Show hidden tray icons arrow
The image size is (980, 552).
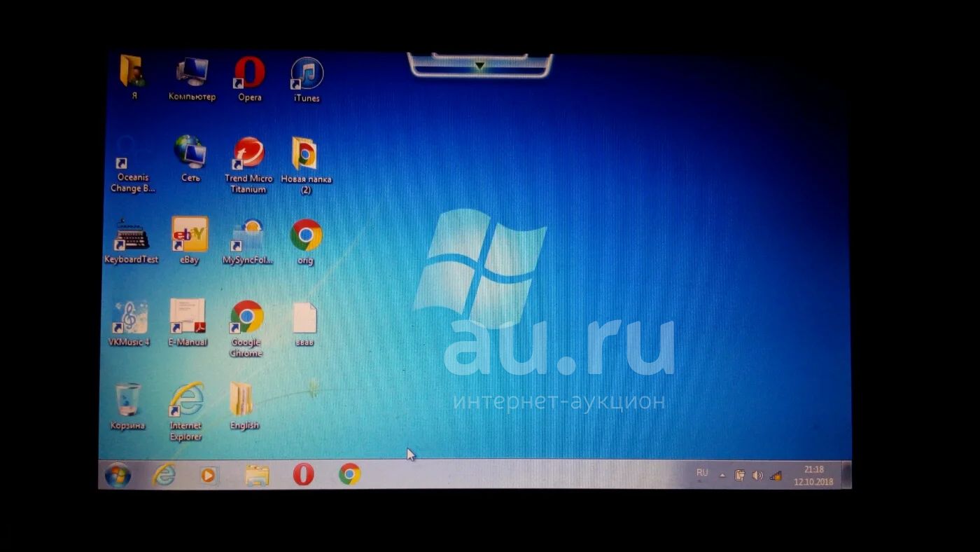722,476
